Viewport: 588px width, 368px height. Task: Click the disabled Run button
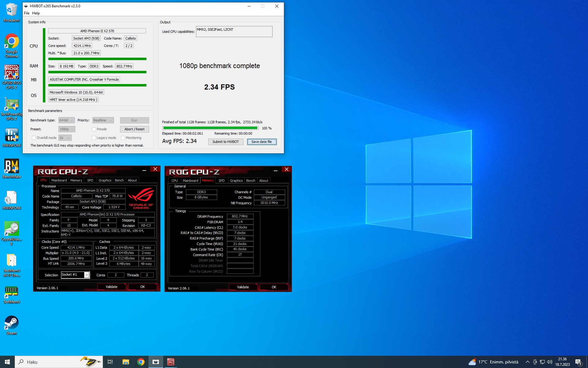point(134,120)
